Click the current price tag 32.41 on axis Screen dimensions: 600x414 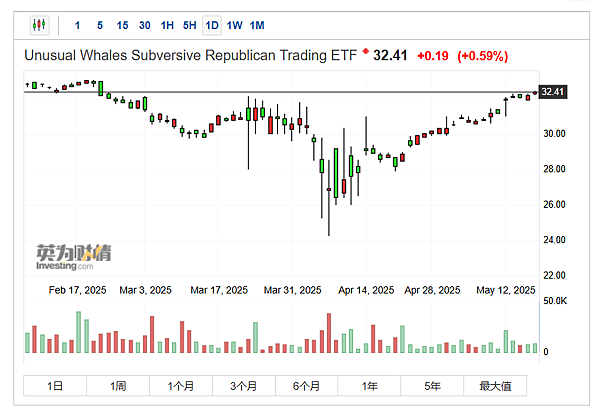(553, 92)
